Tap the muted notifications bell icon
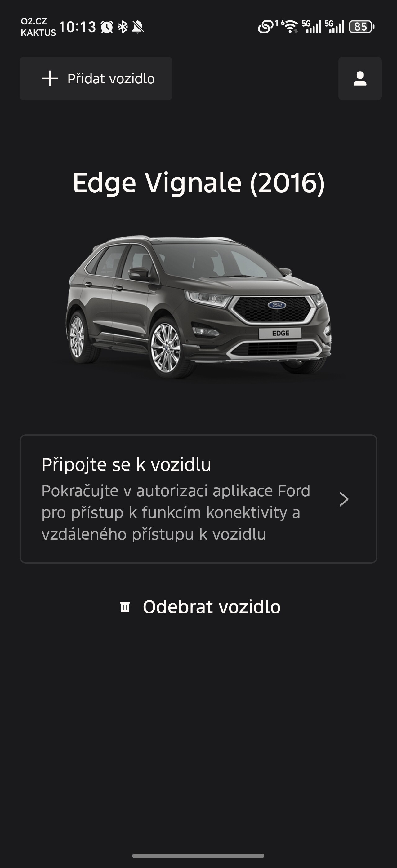 (138, 27)
